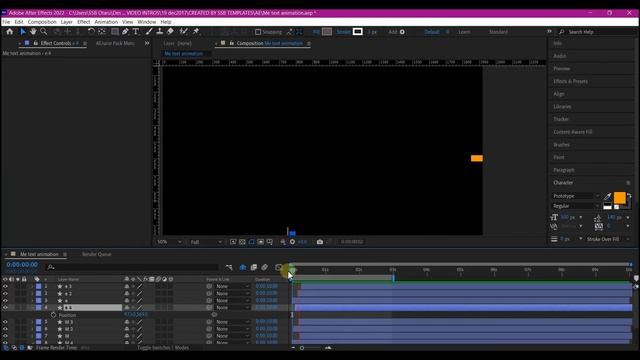
Task: Open the Full resolution dropdown
Action: (x=206, y=242)
